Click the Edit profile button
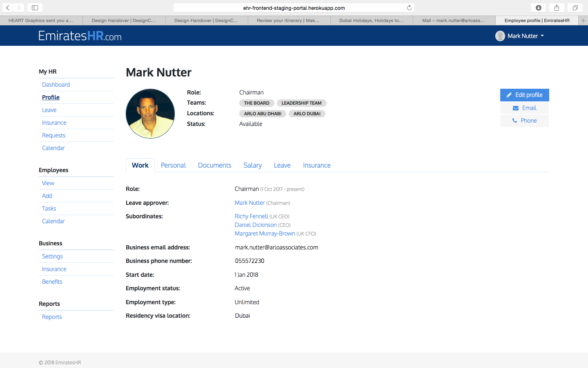This screenshot has height=368, width=588. tap(524, 95)
